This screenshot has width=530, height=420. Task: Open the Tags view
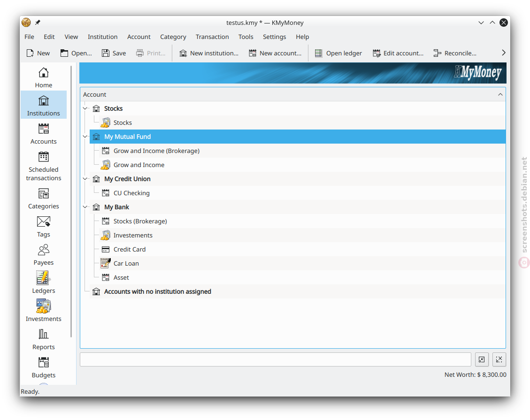[x=44, y=227]
